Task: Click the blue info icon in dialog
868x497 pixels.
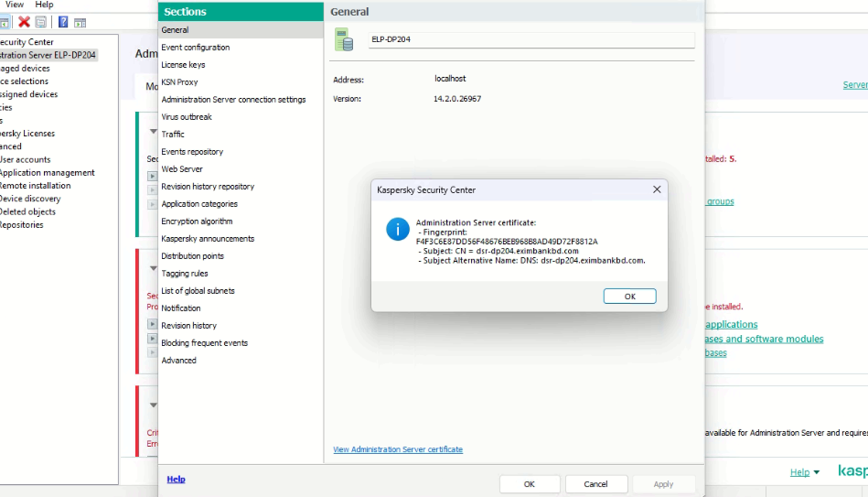Action: pos(398,229)
